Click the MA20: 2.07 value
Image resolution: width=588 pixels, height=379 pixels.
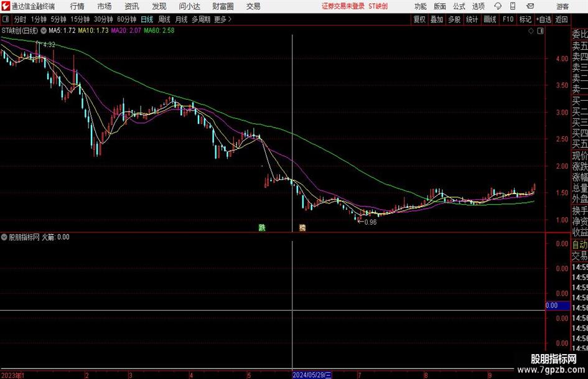(x=126, y=30)
